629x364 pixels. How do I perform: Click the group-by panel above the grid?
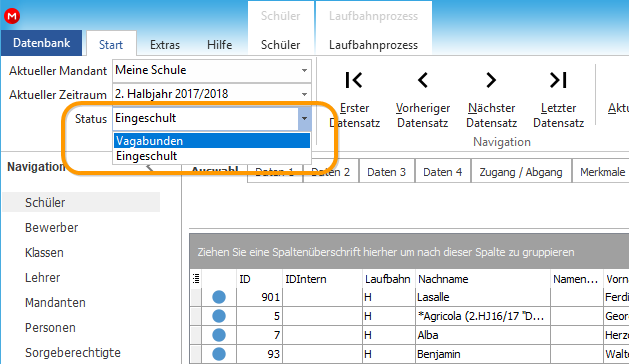click(409, 252)
